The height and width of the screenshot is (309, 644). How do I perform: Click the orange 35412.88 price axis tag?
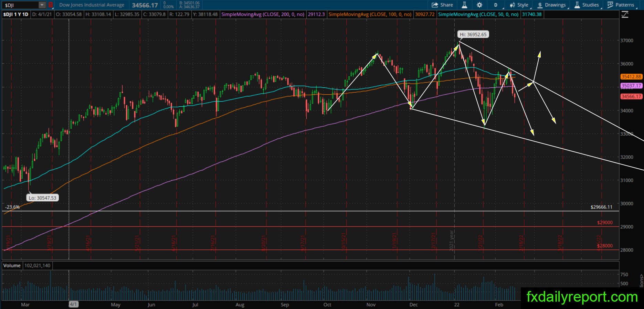(x=632, y=77)
